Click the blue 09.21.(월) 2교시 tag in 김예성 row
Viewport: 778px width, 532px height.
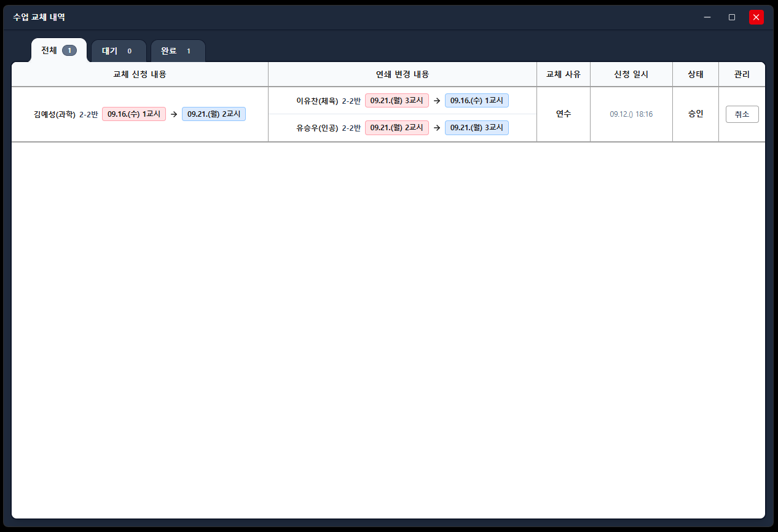coord(214,114)
